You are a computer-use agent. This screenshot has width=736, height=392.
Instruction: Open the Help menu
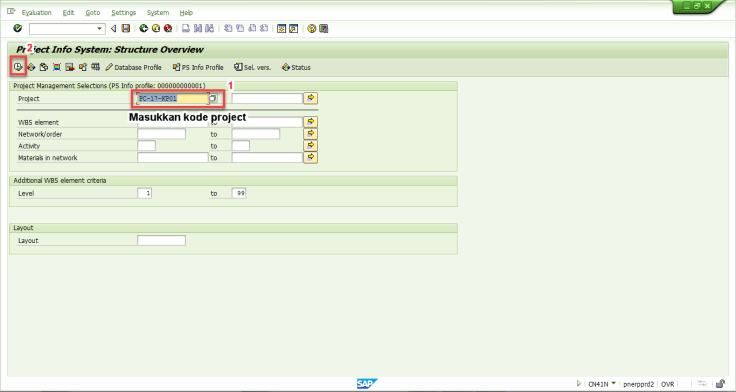click(186, 13)
